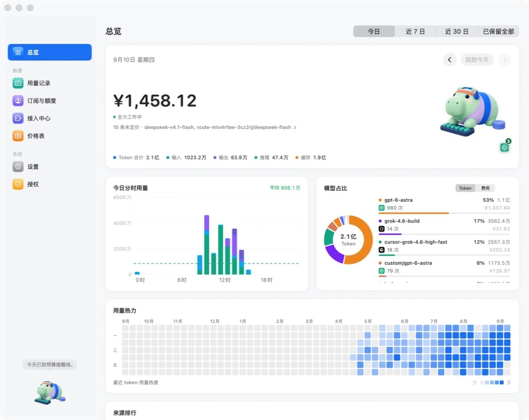This screenshot has height=420, width=529.
Task: Open 订阅与额度 subscription page
Action: tap(50, 101)
